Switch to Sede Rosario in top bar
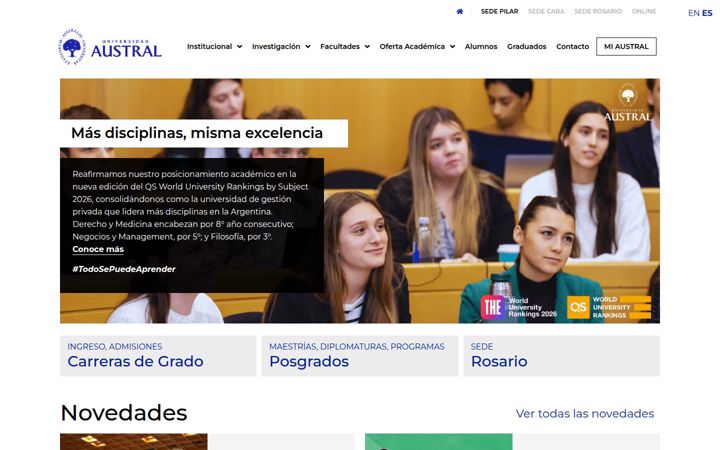 point(598,11)
